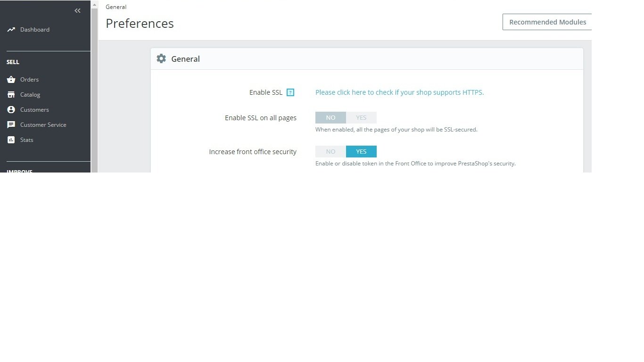Click the Customers person icon
The height and width of the screenshot is (362, 644).
tap(11, 110)
